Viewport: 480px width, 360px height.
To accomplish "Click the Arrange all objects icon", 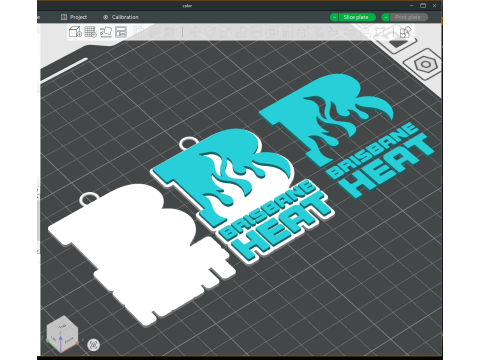I will 121,32.
